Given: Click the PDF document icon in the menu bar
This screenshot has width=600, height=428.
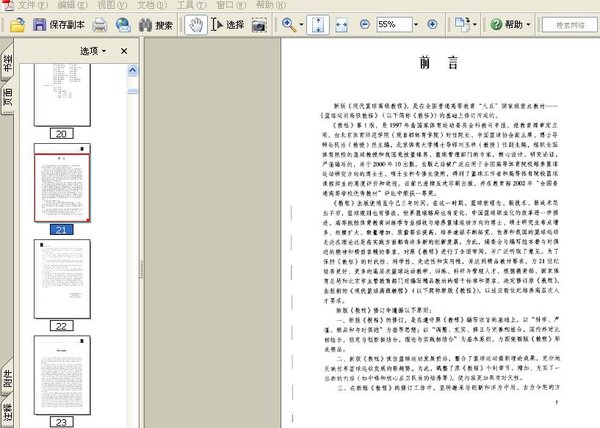Looking at the screenshot, I should [x=8, y=5].
